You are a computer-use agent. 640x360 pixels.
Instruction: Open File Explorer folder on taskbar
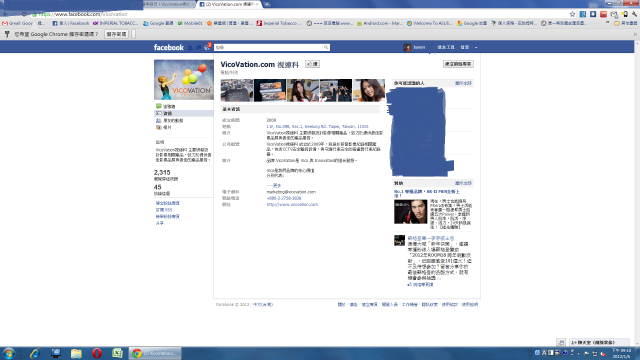(76, 353)
